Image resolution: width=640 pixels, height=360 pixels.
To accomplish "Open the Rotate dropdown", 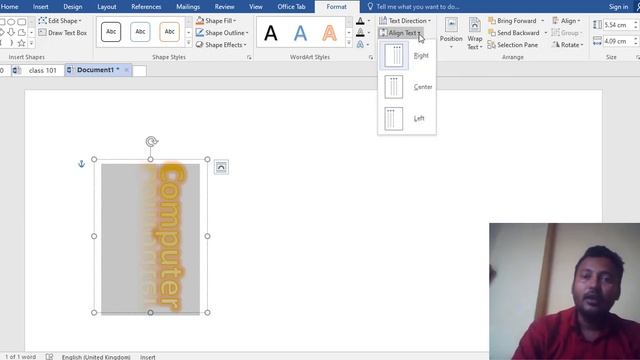I will [567, 45].
